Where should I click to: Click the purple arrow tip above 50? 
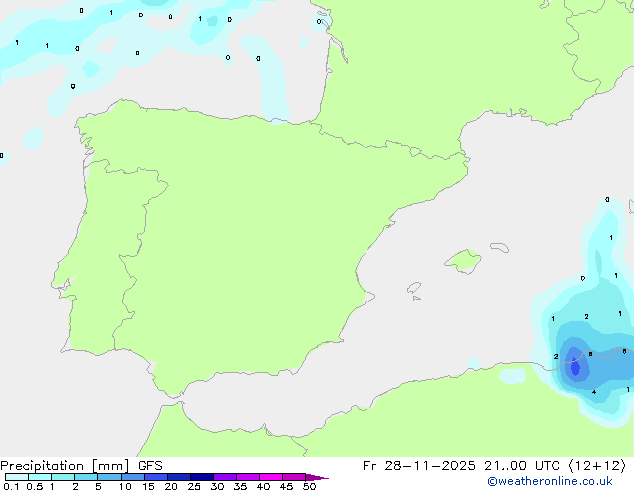tap(317, 477)
